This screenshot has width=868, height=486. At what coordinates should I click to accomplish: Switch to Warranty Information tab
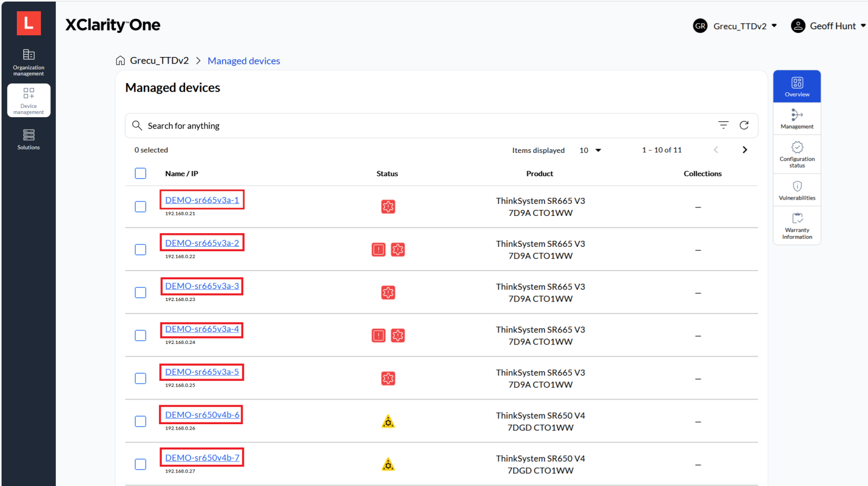click(x=797, y=226)
